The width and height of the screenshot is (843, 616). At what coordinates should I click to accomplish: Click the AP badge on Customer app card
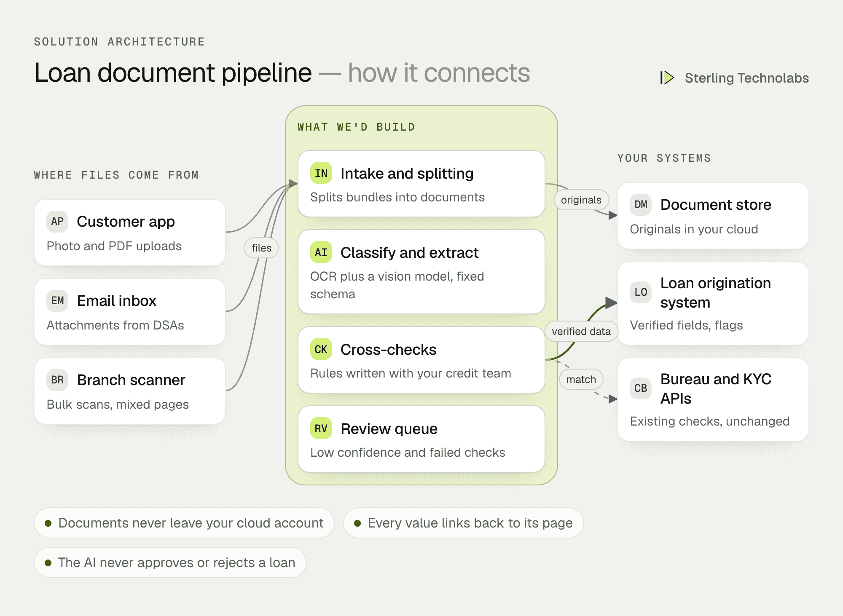[57, 222]
